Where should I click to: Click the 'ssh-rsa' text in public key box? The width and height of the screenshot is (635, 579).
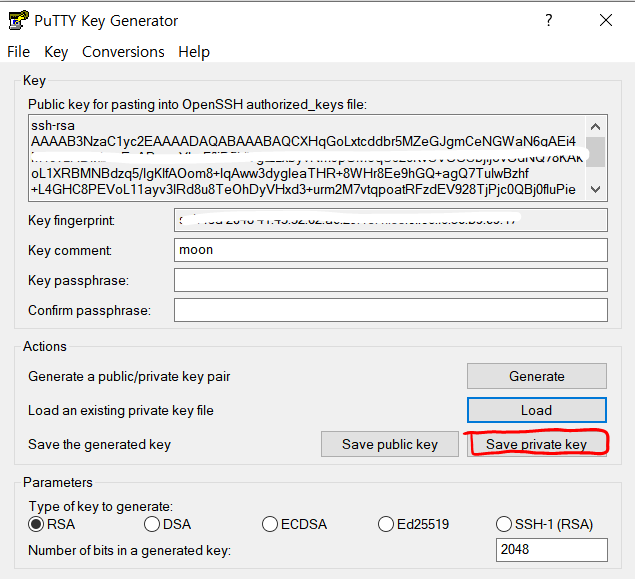click(x=53, y=126)
